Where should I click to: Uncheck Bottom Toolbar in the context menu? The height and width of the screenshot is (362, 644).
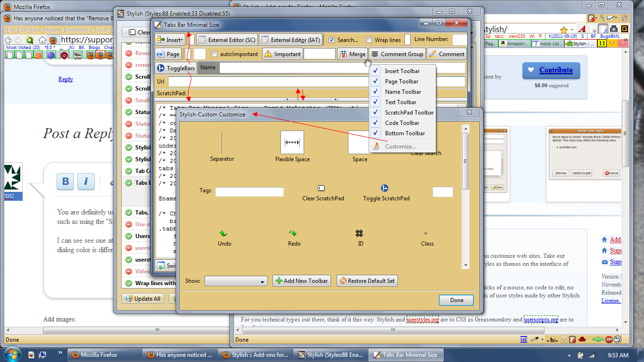point(402,133)
